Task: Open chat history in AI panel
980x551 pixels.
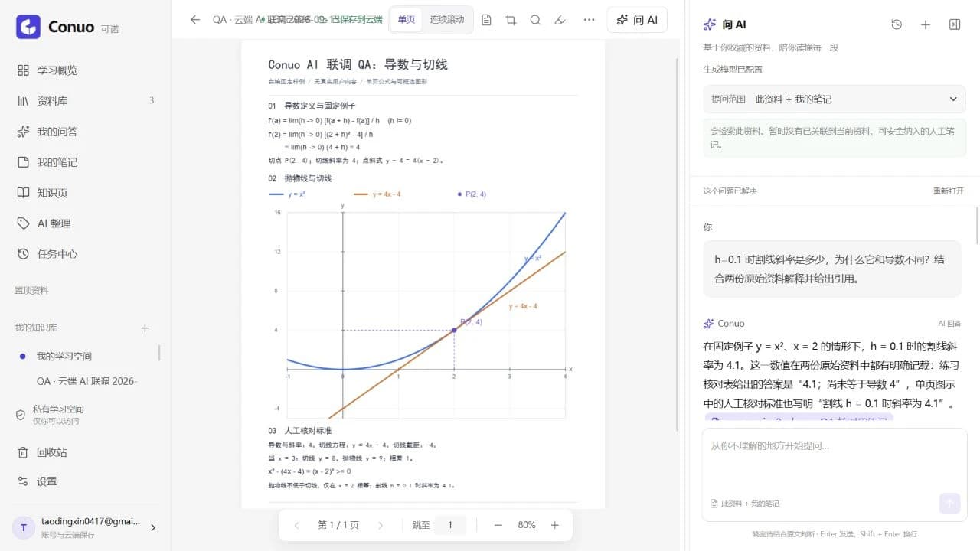Action: [x=897, y=24]
